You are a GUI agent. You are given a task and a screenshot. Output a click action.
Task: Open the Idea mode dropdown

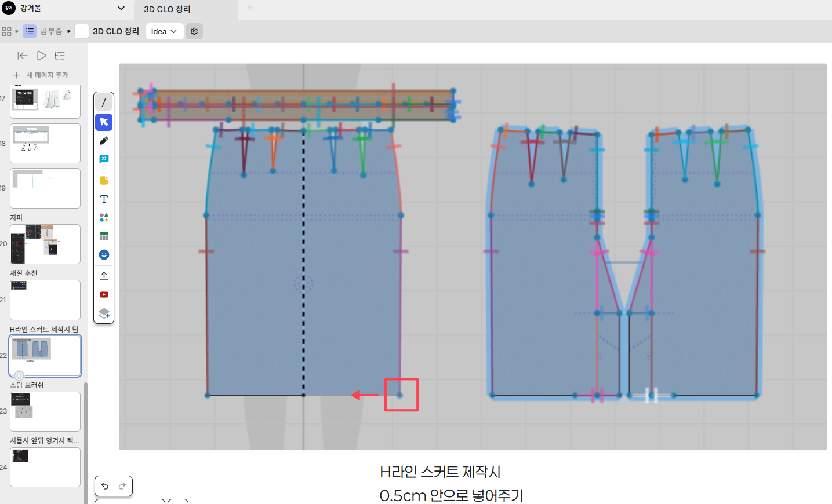pyautogui.click(x=164, y=31)
